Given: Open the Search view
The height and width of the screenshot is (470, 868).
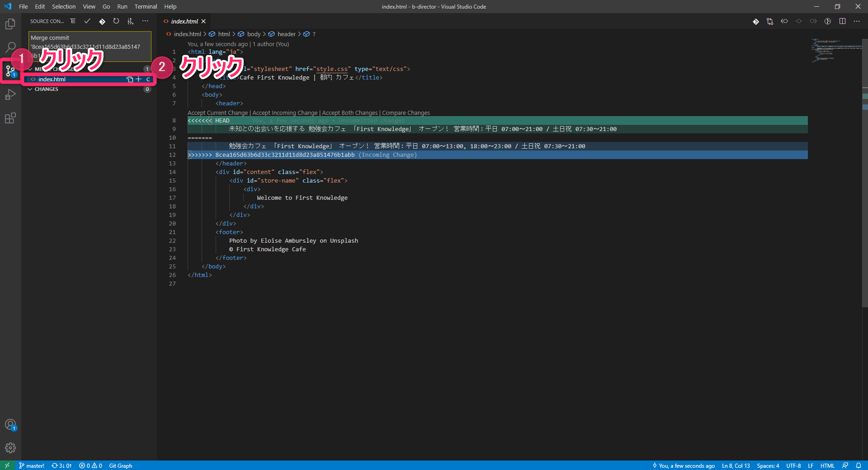Looking at the screenshot, I should click(10, 47).
